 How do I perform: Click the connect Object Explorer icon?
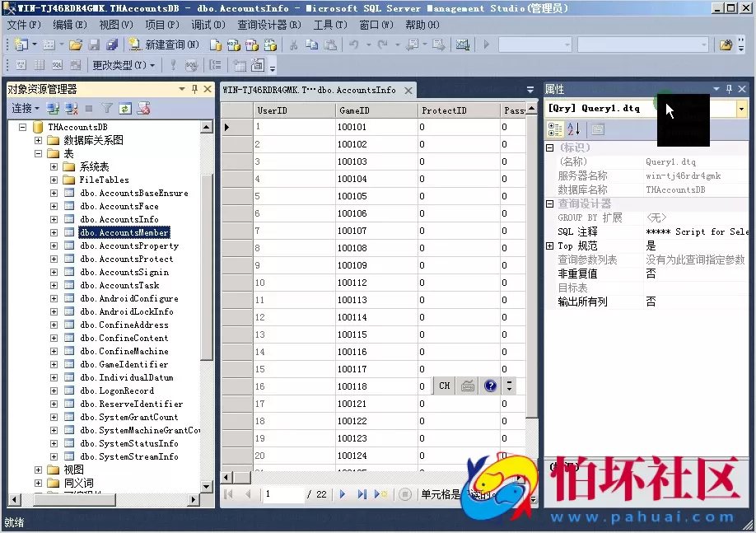(53, 108)
